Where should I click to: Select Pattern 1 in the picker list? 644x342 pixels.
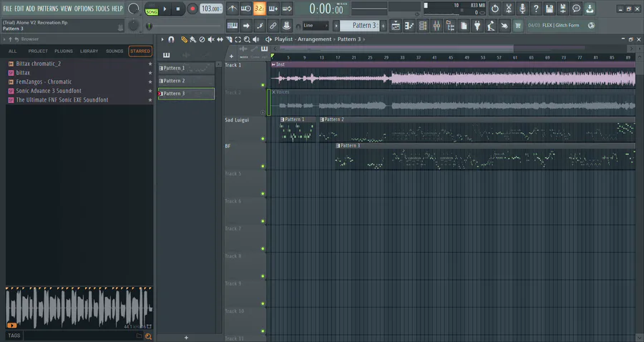point(186,68)
